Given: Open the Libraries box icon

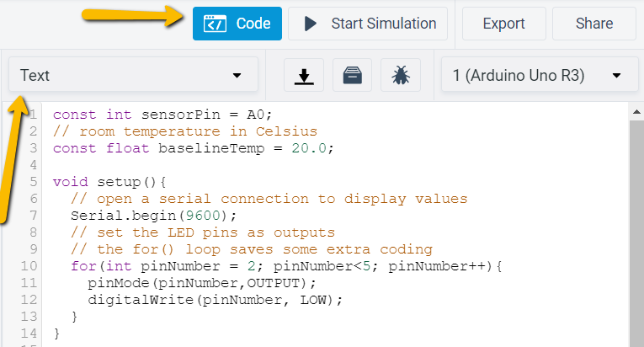Looking at the screenshot, I should 352,76.
